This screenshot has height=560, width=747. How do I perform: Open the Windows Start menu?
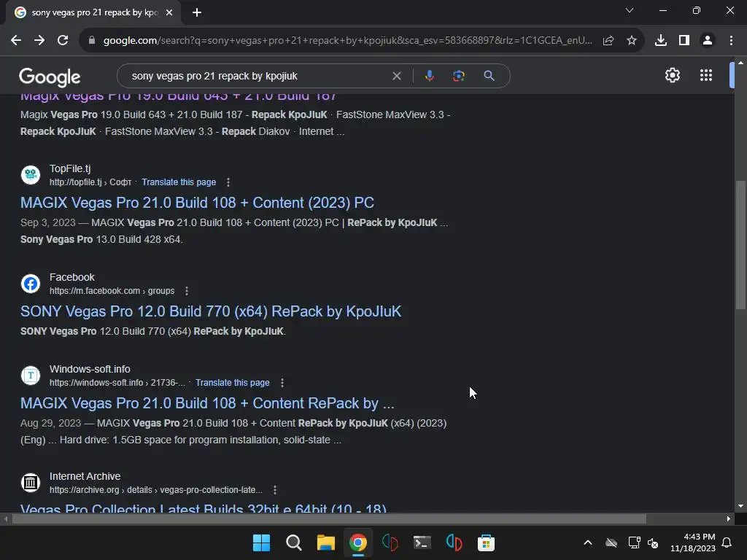coord(261,542)
